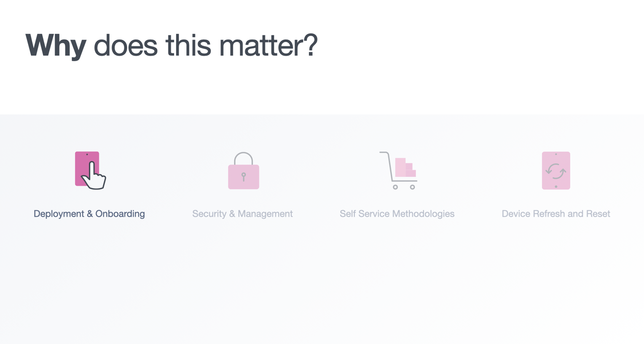Click the bold "Why" heading word
The width and height of the screenshot is (644, 344).
click(56, 45)
